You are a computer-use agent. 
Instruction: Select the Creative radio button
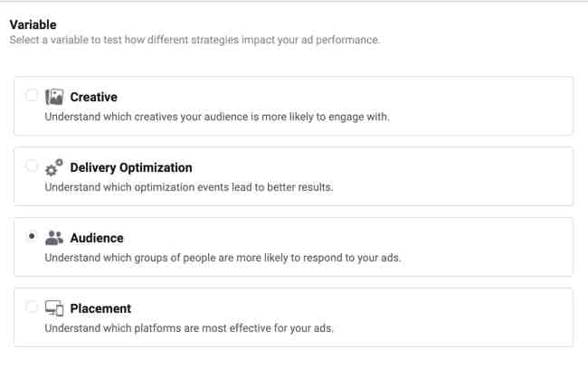point(32,95)
